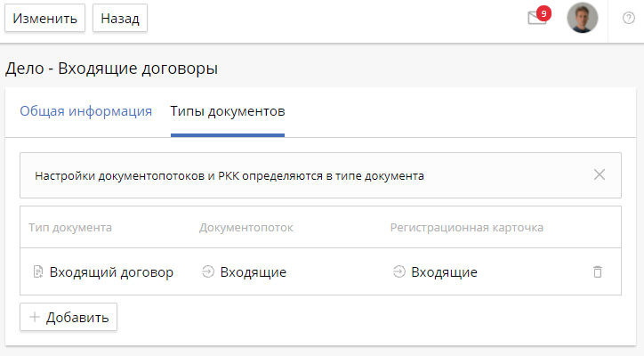
Task: Open the Входящий договор document type
Action: [111, 271]
